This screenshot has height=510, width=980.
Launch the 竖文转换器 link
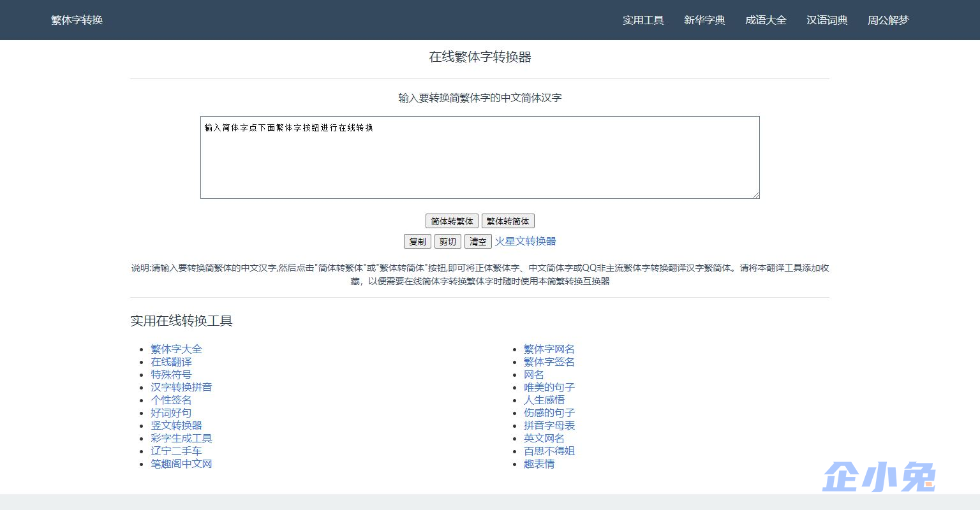tap(176, 425)
